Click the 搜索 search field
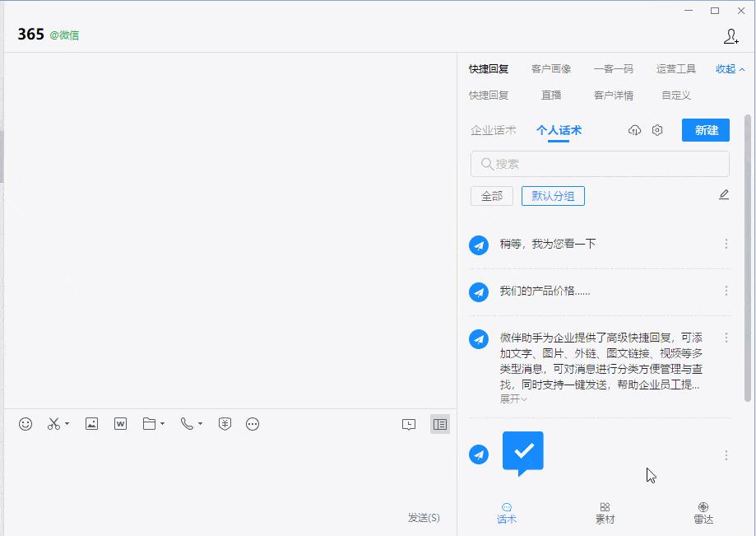Viewport: 756px width, 536px height. pyautogui.click(x=600, y=164)
